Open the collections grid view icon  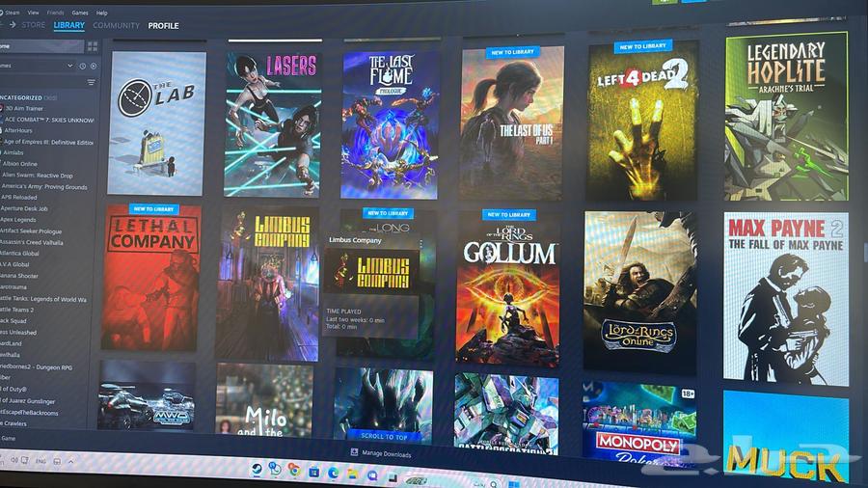click(x=93, y=45)
